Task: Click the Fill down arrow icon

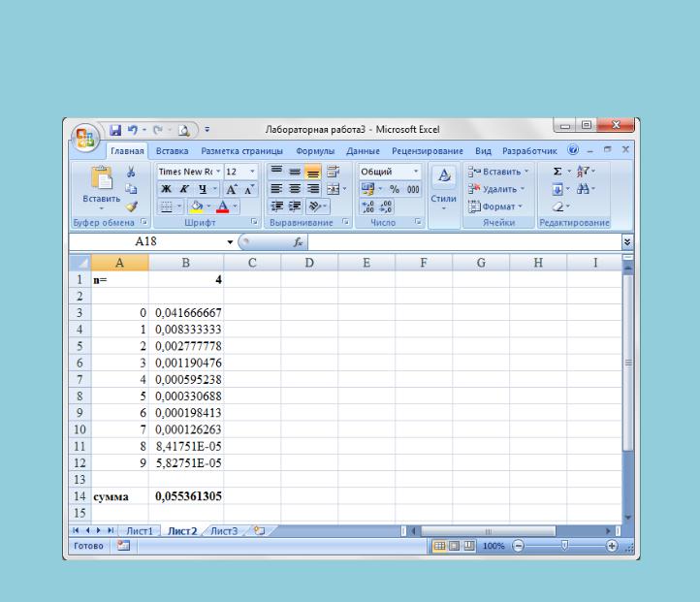Action: [x=557, y=189]
